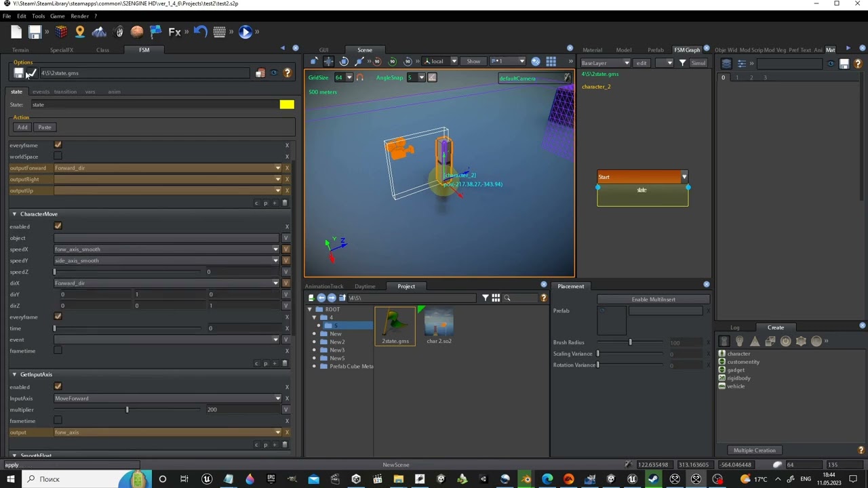Click the Multiple Creation button
Screen dimensions: 868x488
pos(754,450)
